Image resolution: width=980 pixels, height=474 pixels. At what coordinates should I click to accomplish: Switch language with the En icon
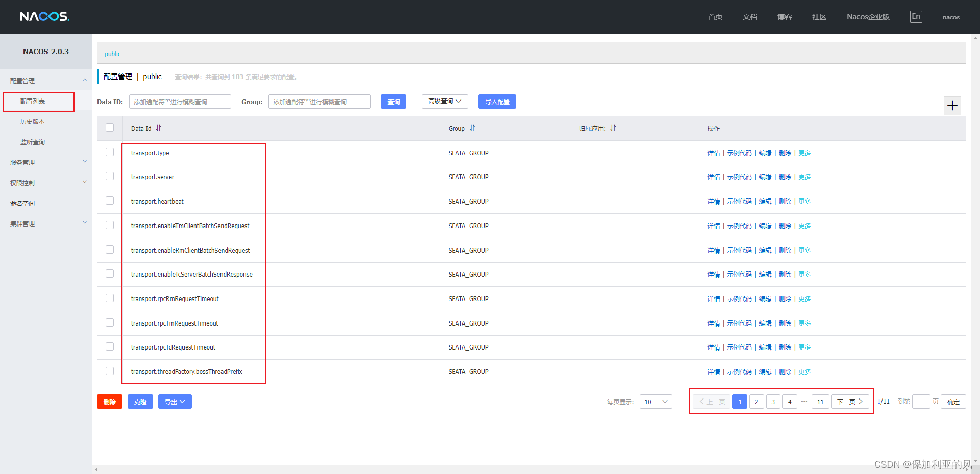916,16
